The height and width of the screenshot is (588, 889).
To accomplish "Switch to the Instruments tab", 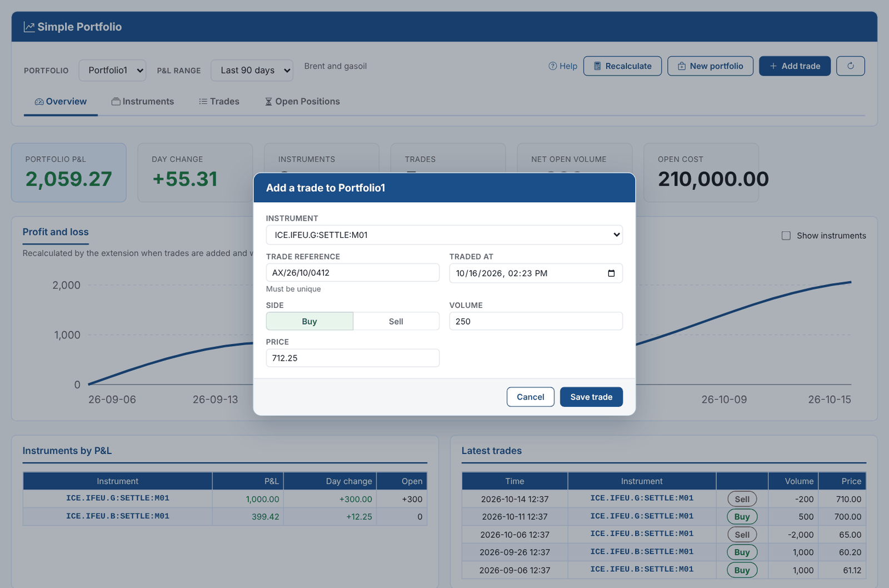I will 143,102.
